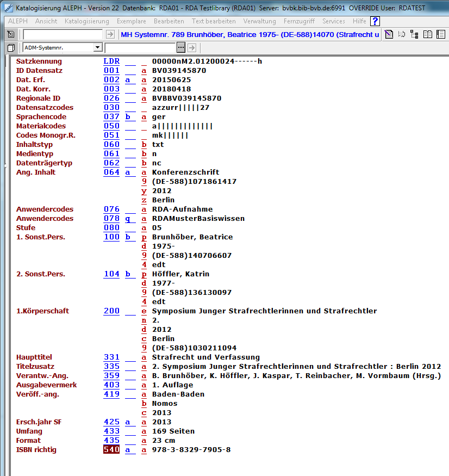449x476 pixels.
Task: Click the stacked documents icon beside ADM-Systemnr.
Action: pyautogui.click(x=11, y=48)
